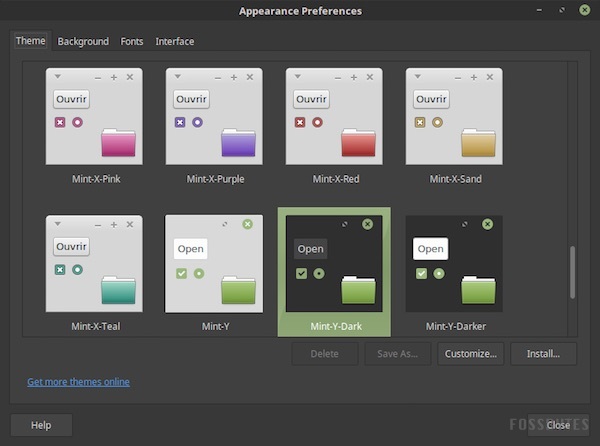Click the sand checkbox in Mint-X-Sand preview

click(x=420, y=122)
